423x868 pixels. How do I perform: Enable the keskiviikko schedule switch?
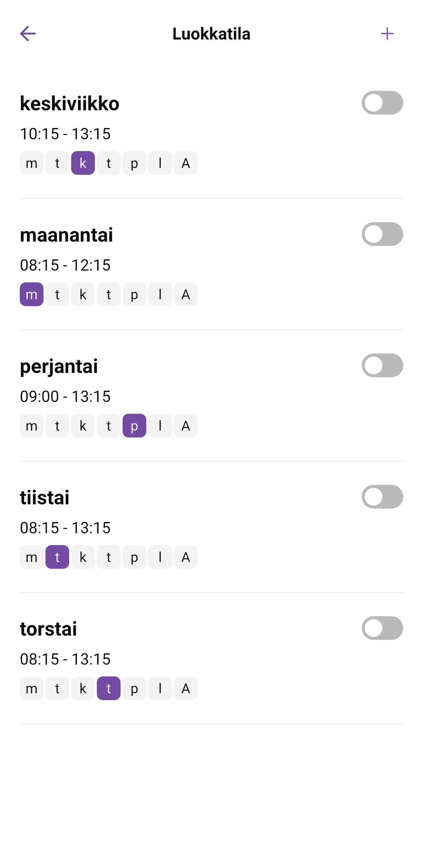pos(382,103)
